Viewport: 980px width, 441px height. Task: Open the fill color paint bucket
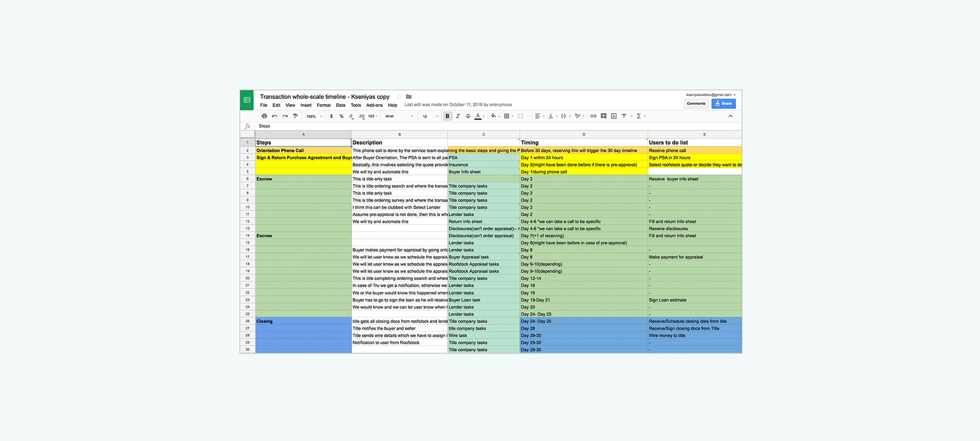tap(494, 116)
